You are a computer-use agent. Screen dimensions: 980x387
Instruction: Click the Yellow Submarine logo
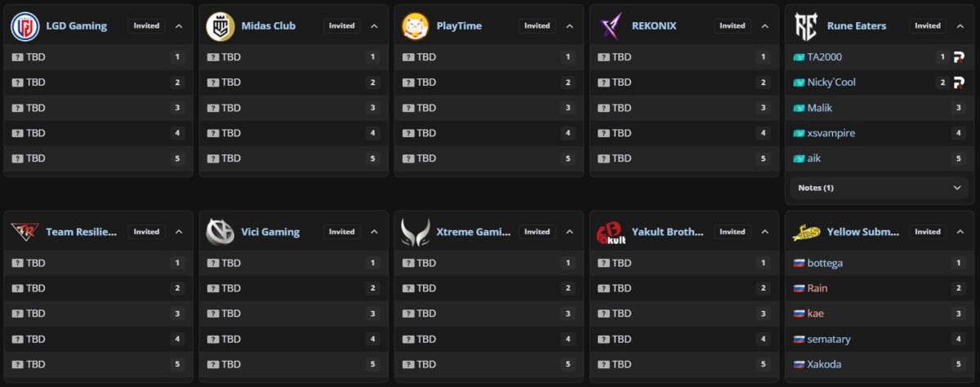805,233
